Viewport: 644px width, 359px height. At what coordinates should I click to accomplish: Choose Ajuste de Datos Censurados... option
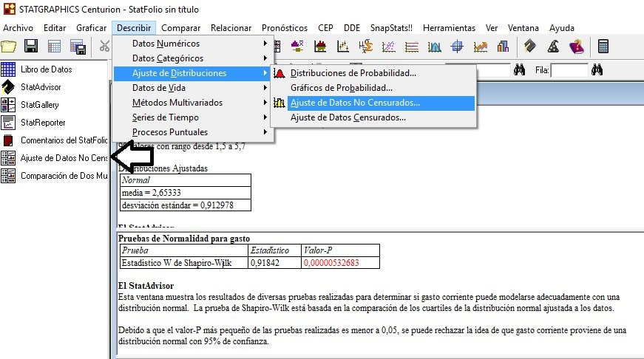coord(373,117)
